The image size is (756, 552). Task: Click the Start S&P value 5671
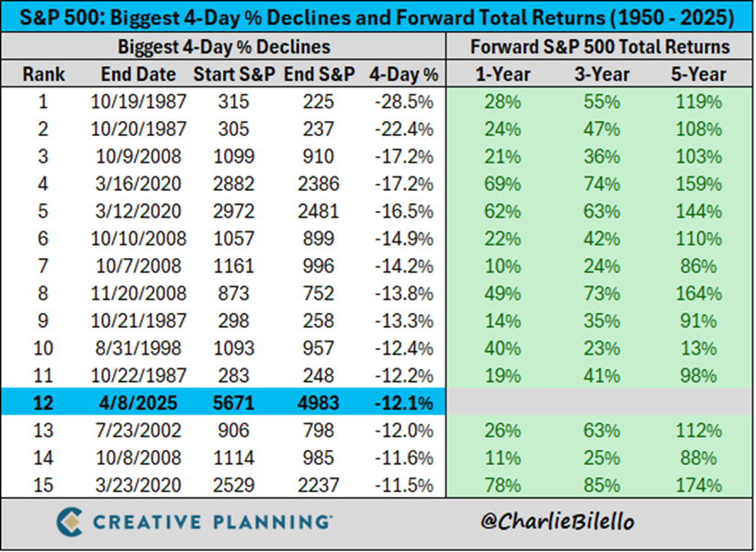pyautogui.click(x=233, y=402)
